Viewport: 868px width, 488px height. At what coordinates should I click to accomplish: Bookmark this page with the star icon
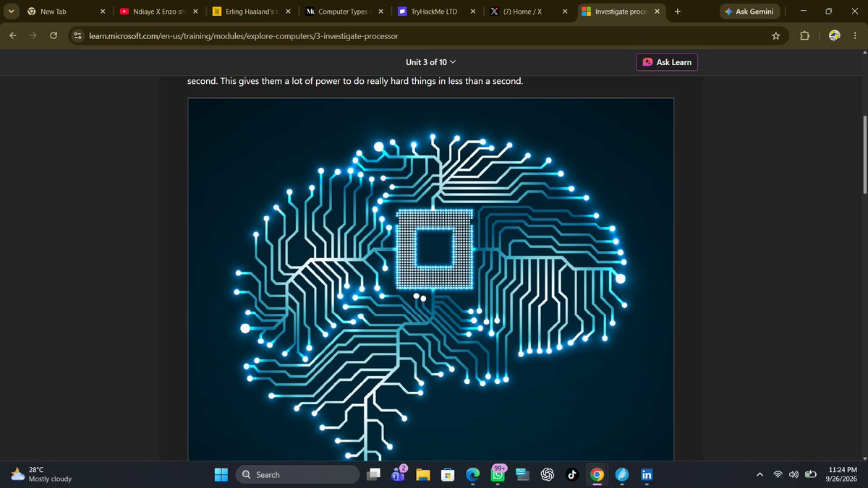point(775,35)
